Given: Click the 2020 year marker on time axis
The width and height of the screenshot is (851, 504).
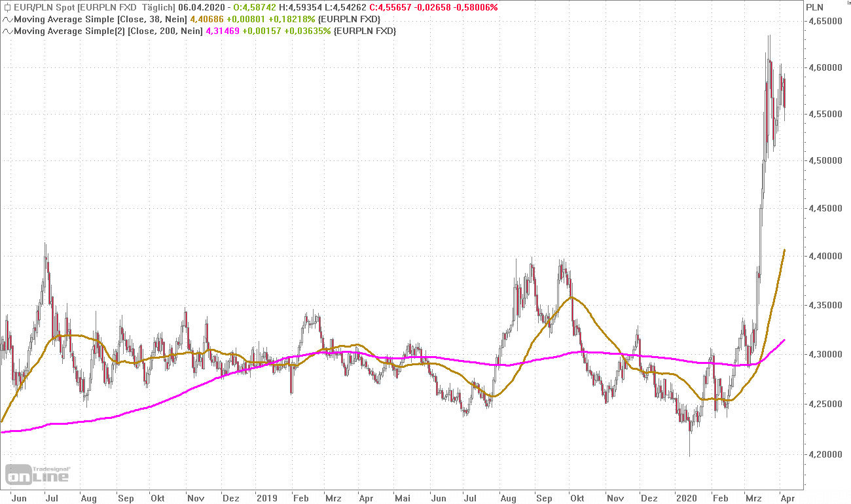Looking at the screenshot, I should 686,497.
